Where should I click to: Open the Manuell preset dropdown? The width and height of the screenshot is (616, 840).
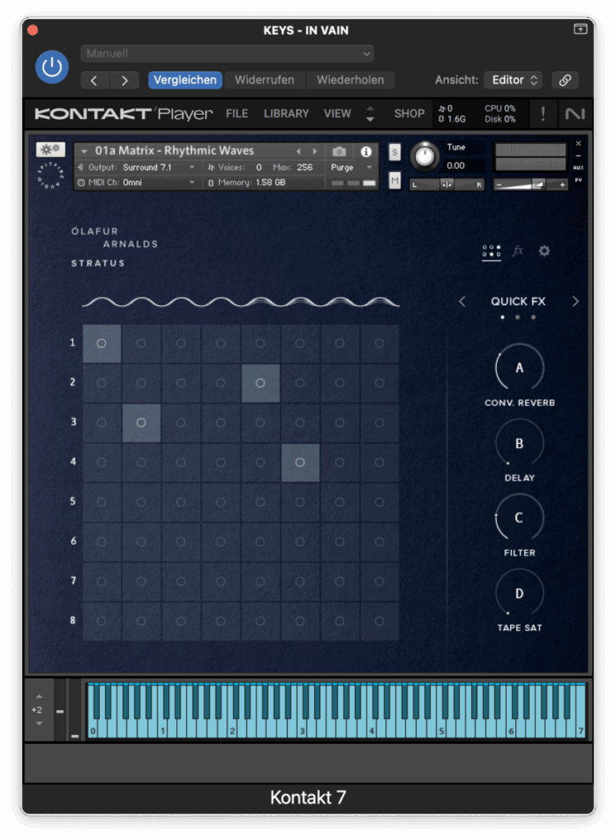point(227,54)
